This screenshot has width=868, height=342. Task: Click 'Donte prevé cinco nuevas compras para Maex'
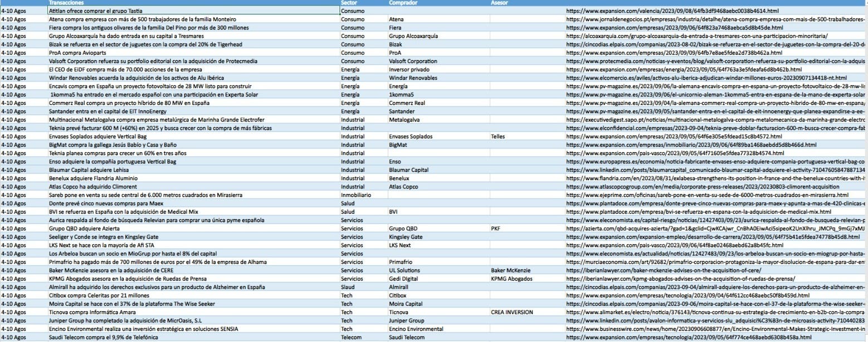(193, 203)
